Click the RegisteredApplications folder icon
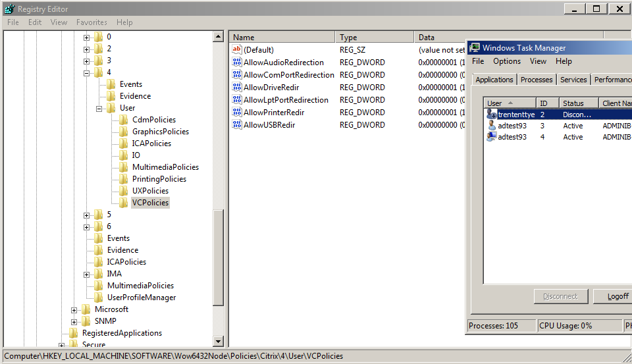This screenshot has width=632, height=364. (73, 333)
